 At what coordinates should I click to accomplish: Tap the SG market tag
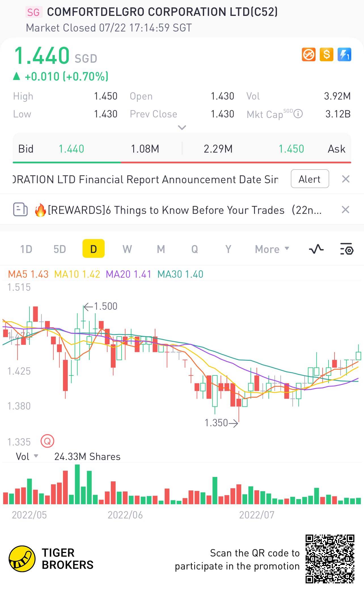click(33, 12)
